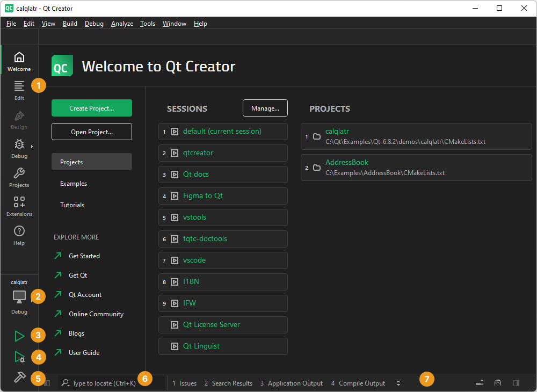537x392 pixels.
Task: Open the Build menu
Action: pyautogui.click(x=70, y=24)
